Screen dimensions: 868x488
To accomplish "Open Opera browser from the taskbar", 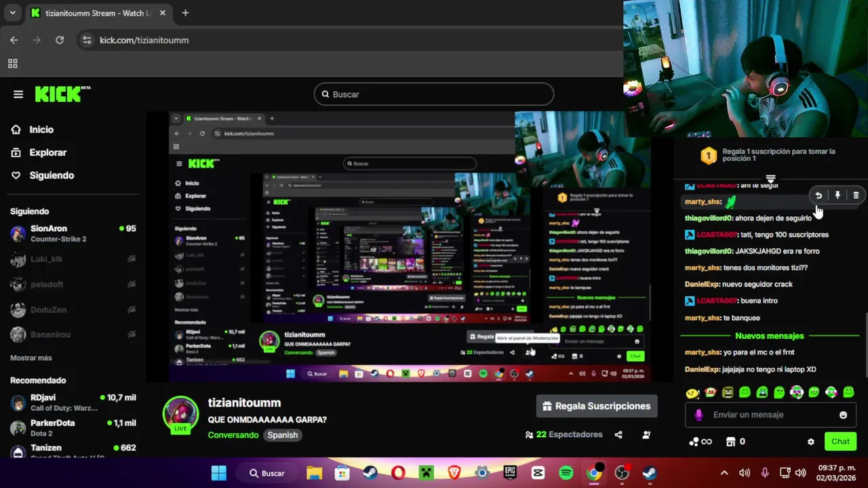I will tap(398, 473).
